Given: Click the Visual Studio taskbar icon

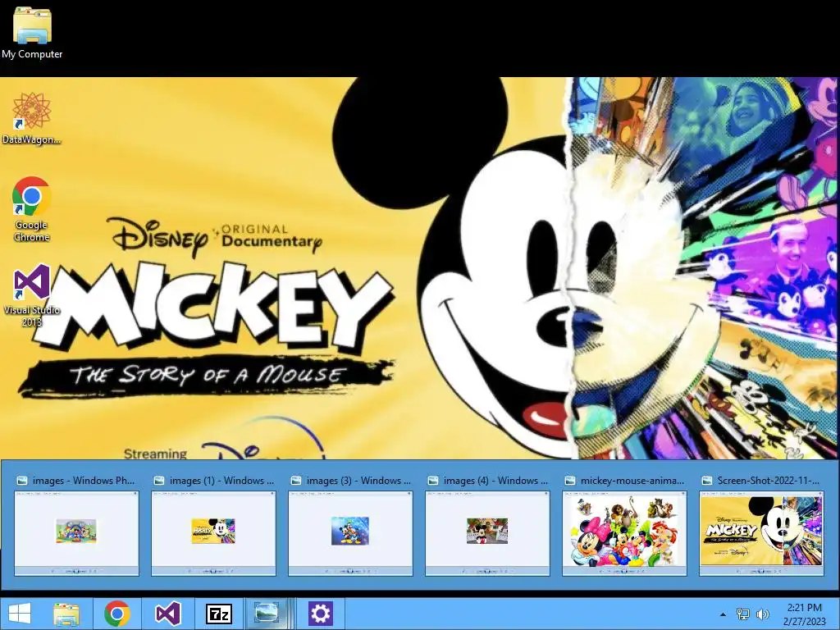Looking at the screenshot, I should point(167,614).
